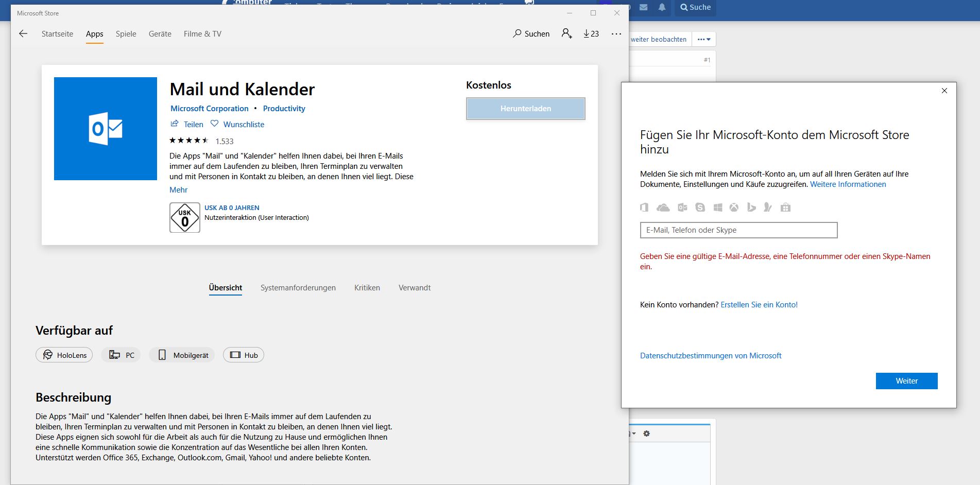Open Microsoft Corporation publisher page
980x485 pixels.
point(210,109)
